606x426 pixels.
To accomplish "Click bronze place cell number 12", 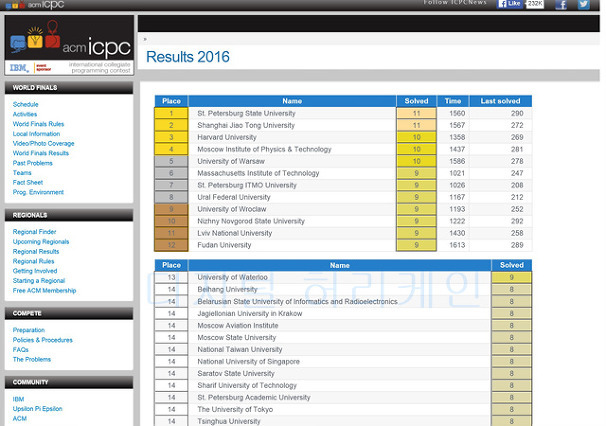I will tap(171, 245).
